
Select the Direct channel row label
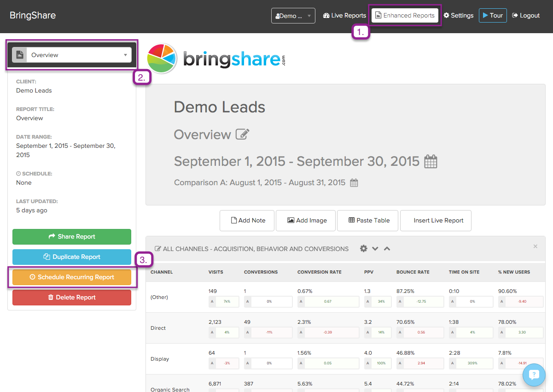point(158,328)
